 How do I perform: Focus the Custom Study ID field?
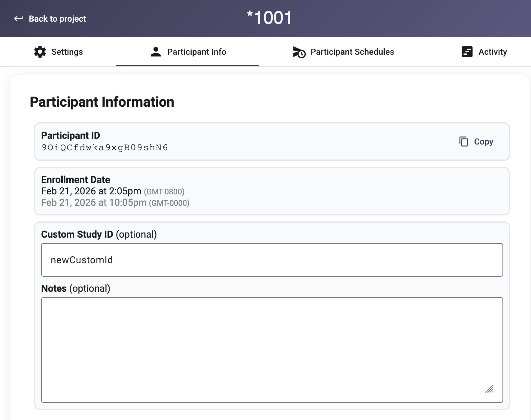272,260
